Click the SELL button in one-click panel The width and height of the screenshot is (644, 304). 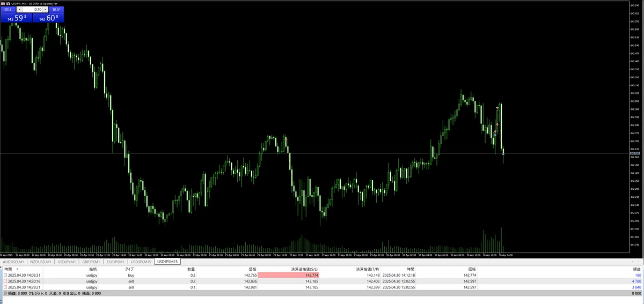[8, 10]
